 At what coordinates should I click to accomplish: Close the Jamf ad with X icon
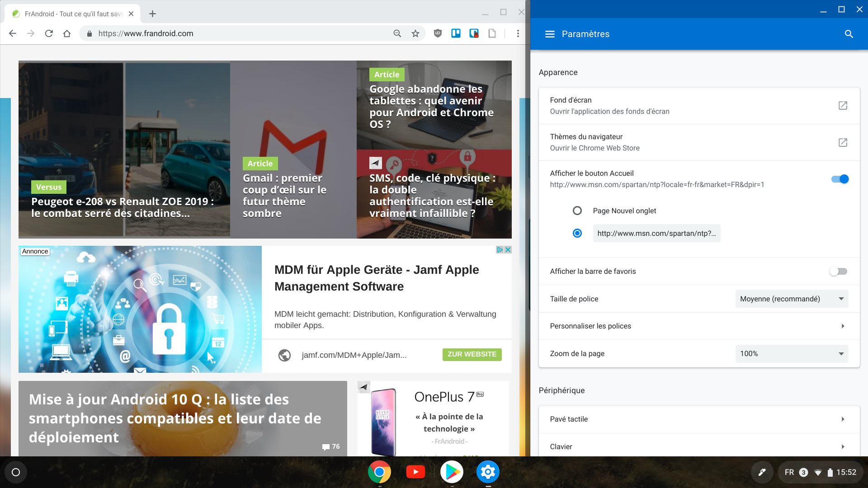tap(508, 250)
